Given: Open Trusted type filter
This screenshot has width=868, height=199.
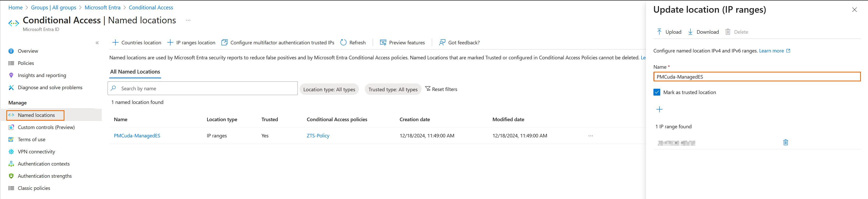Looking at the screenshot, I should (393, 89).
